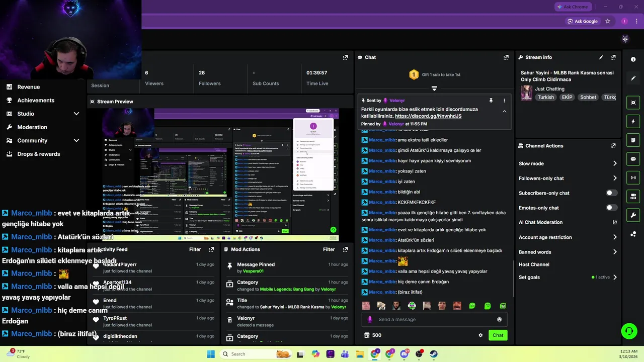Pop out the Channel Actions panel

613,146
